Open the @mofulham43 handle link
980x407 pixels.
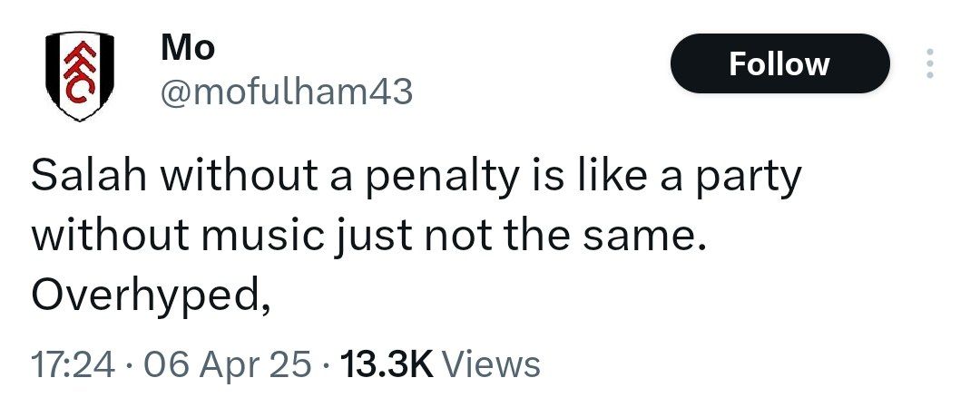coord(286,93)
